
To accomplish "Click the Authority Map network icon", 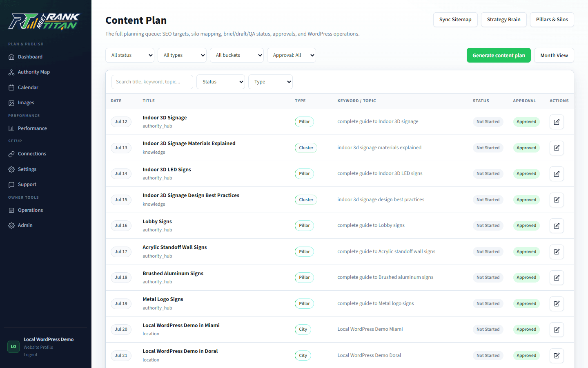I will (x=11, y=72).
